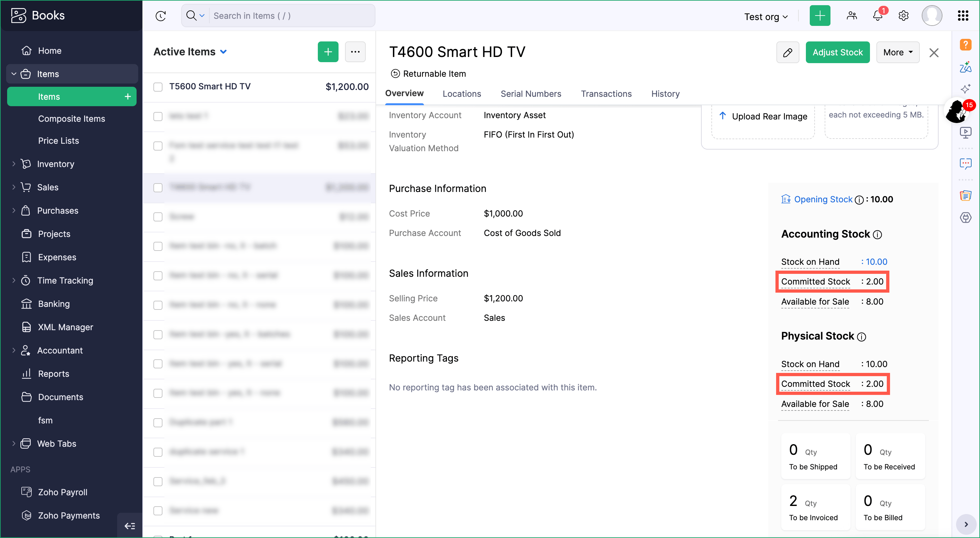980x538 pixels.
Task: Open the users and referrals icon
Action: 852,16
